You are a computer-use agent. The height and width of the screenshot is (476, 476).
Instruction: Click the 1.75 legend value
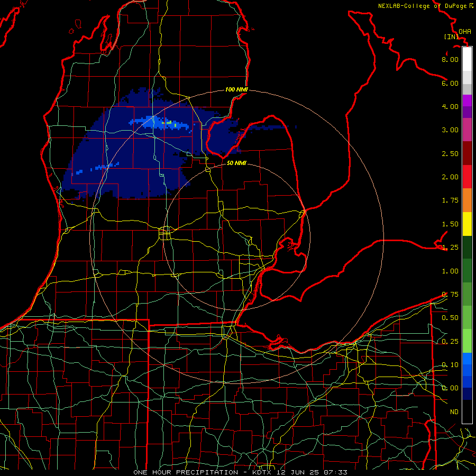450,200
